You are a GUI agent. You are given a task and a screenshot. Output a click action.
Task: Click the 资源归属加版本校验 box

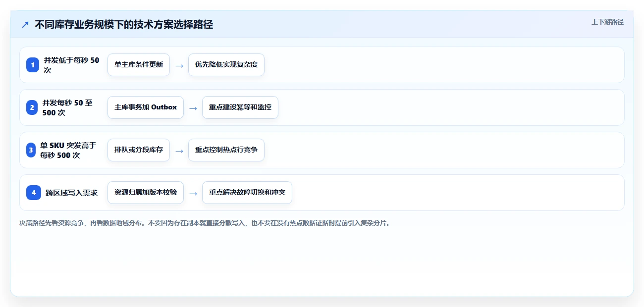point(146,193)
